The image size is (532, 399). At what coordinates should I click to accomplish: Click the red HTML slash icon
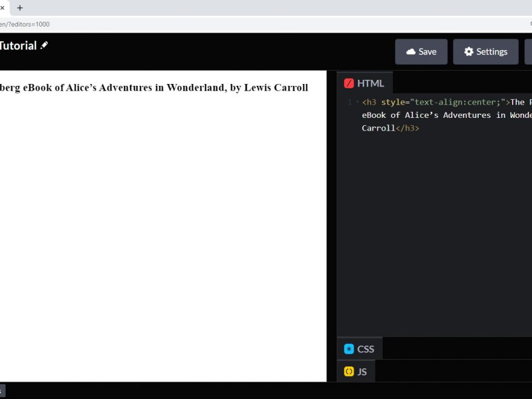(349, 83)
